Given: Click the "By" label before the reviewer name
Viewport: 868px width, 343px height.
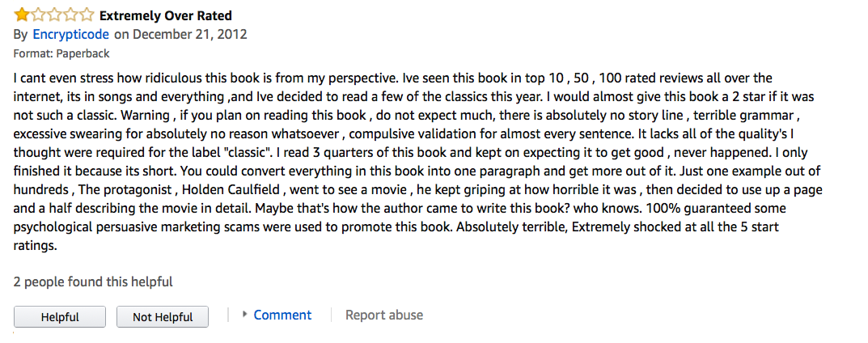Looking at the screenshot, I should click(x=21, y=34).
